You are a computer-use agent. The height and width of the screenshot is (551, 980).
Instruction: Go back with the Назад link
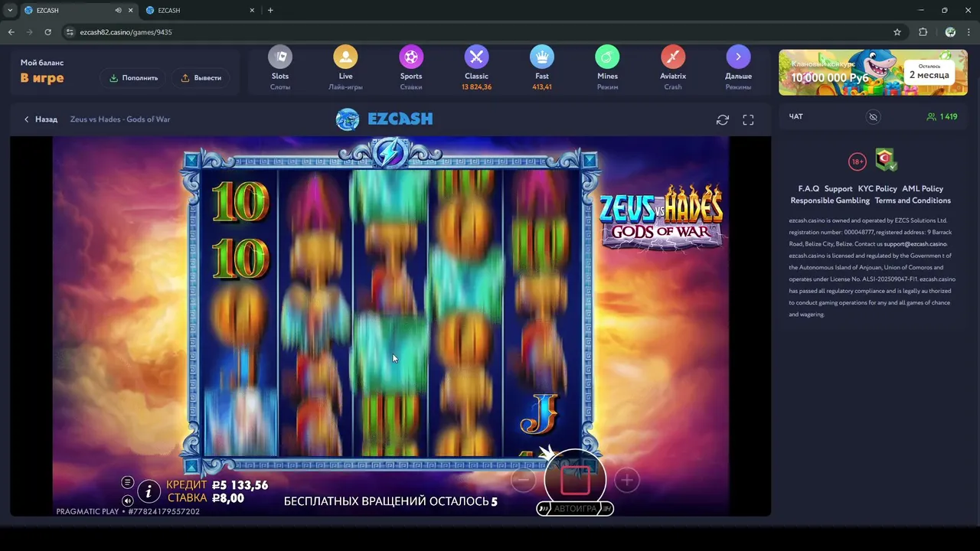click(x=41, y=119)
